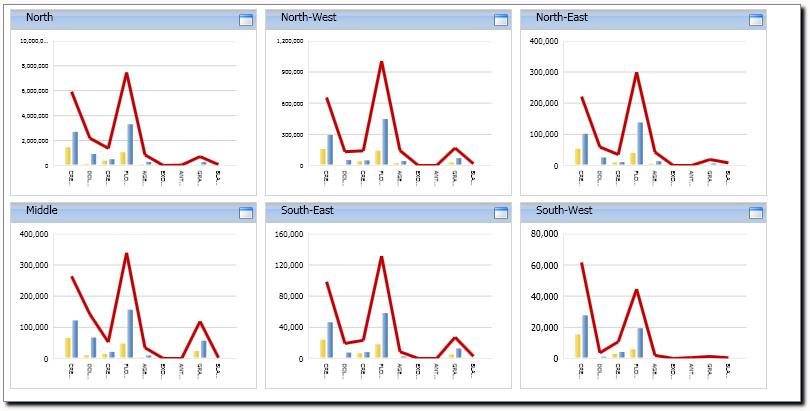
Task: Select the North-West panel title
Action: 308,17
